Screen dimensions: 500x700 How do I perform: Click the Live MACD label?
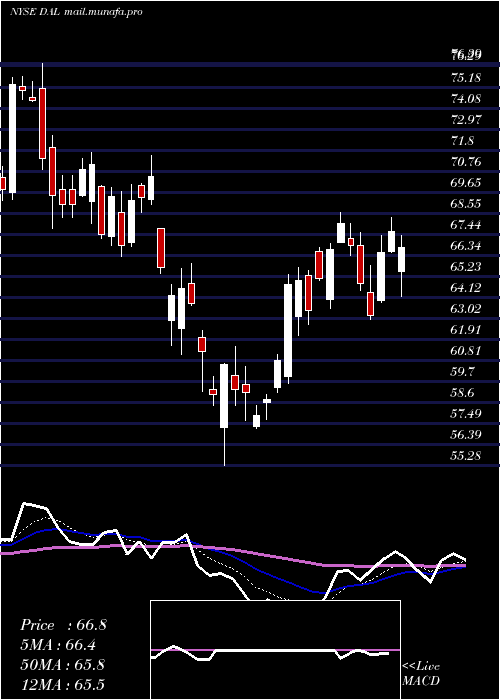click(421, 673)
